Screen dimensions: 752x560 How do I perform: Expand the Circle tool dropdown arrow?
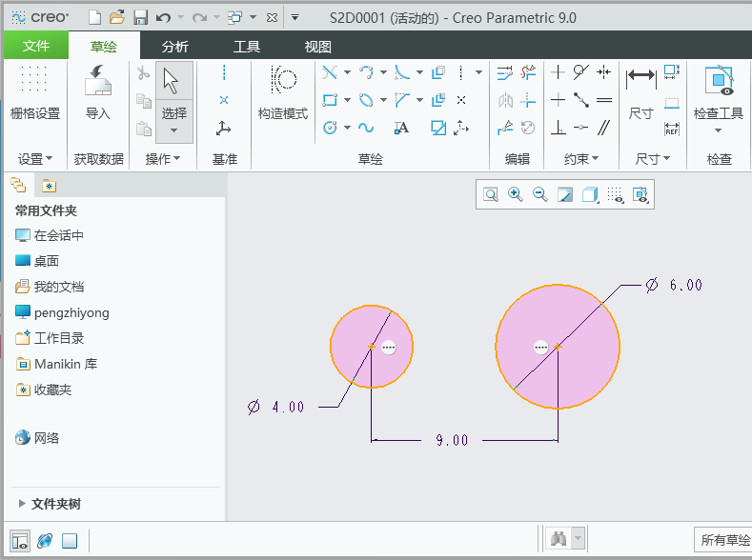click(347, 128)
